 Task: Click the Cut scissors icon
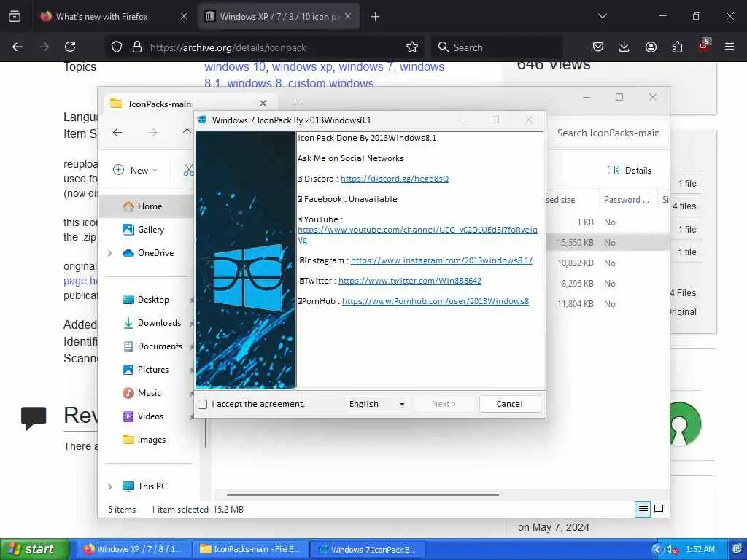pos(189,170)
